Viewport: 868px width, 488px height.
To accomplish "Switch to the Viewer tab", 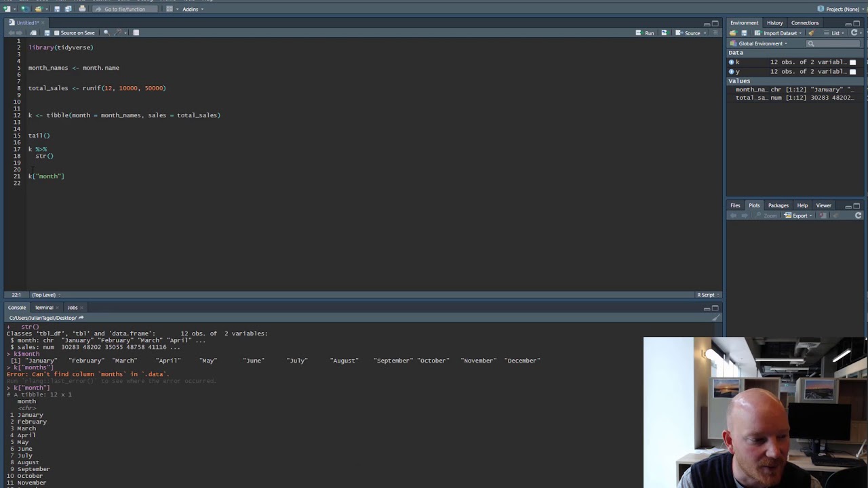I will point(823,205).
